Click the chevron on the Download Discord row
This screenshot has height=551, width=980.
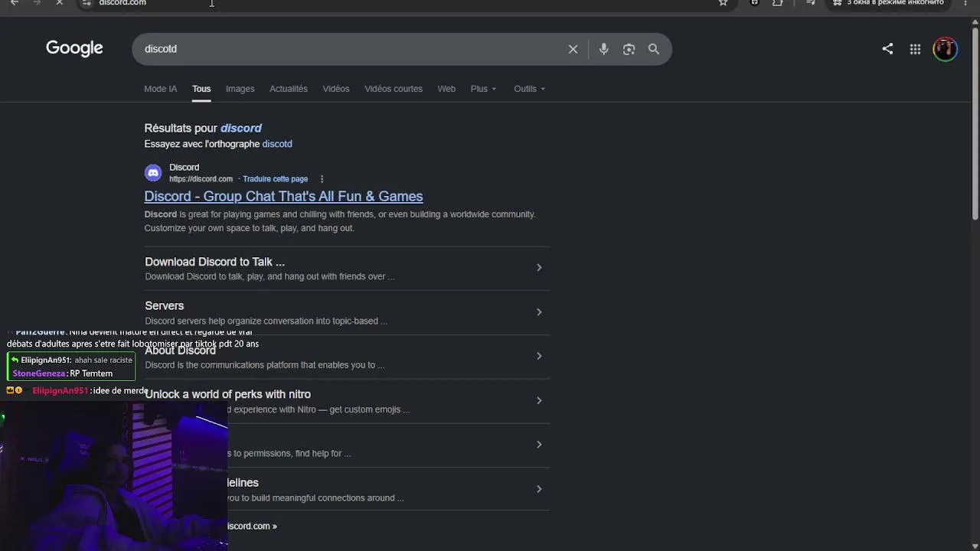(x=539, y=268)
